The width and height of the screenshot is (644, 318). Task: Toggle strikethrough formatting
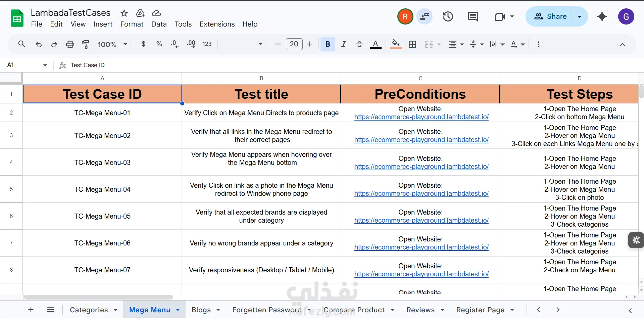[x=359, y=44]
